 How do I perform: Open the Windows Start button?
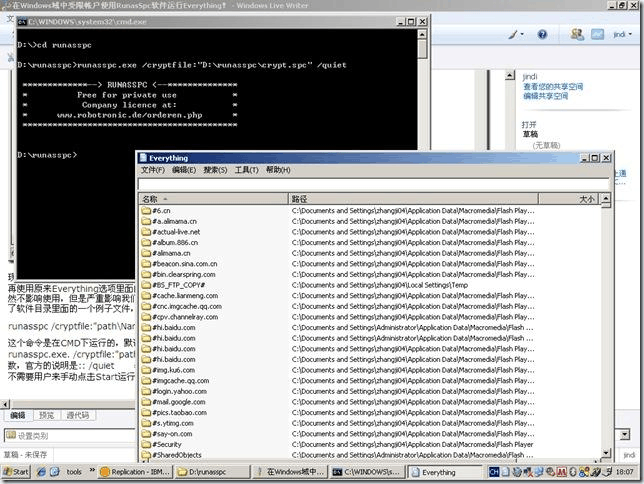tap(16, 472)
